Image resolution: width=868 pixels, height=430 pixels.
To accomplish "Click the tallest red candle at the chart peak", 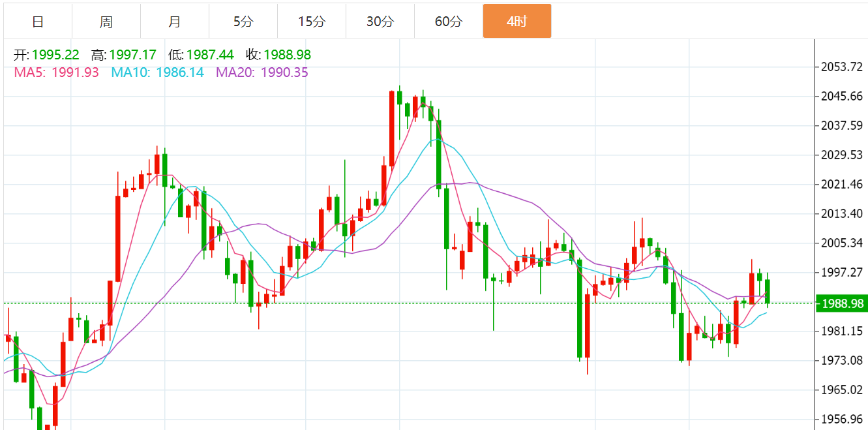I will [x=392, y=129].
